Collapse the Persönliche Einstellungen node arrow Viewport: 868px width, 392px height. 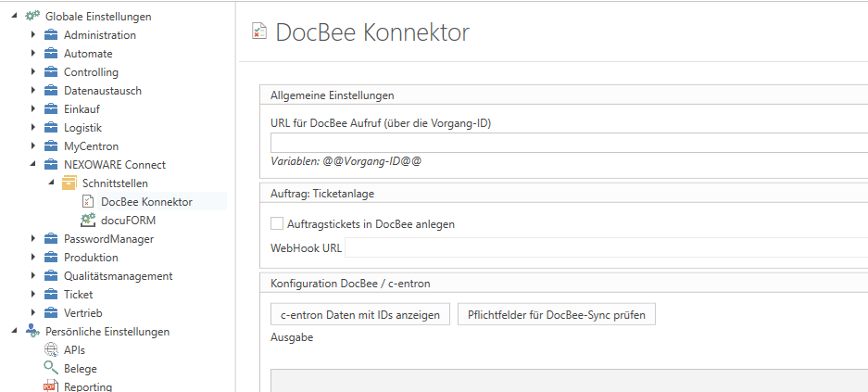(15, 332)
